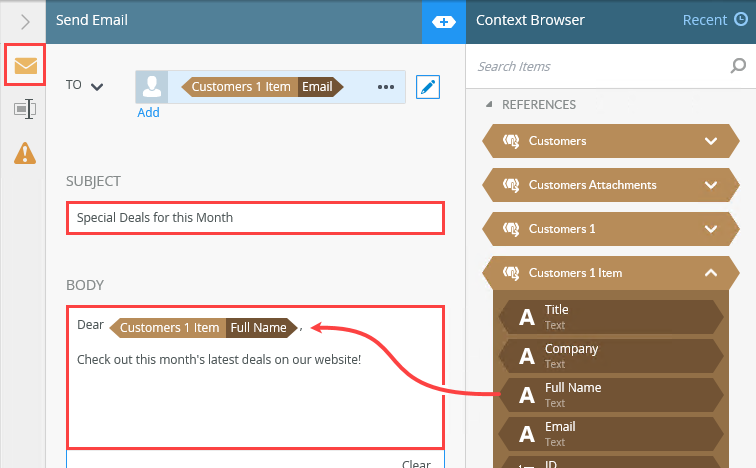Screen dimensions: 756x468
Task: Click the Customers 1 reference icon
Action: [x=511, y=228]
